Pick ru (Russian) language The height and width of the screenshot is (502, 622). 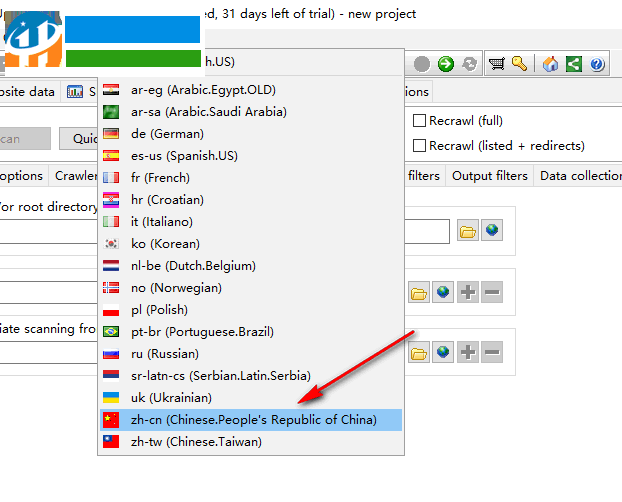coord(251,354)
